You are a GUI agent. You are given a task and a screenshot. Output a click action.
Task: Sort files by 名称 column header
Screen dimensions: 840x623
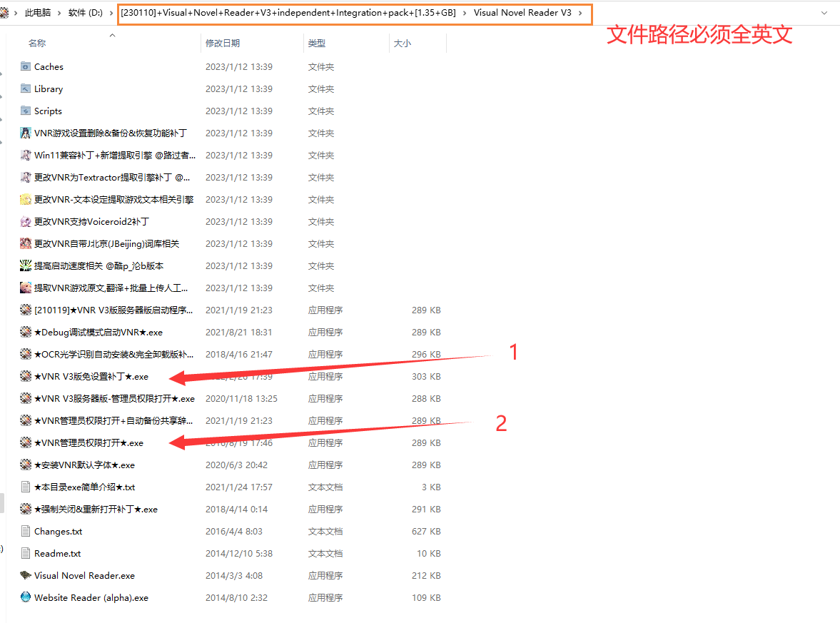coord(37,44)
